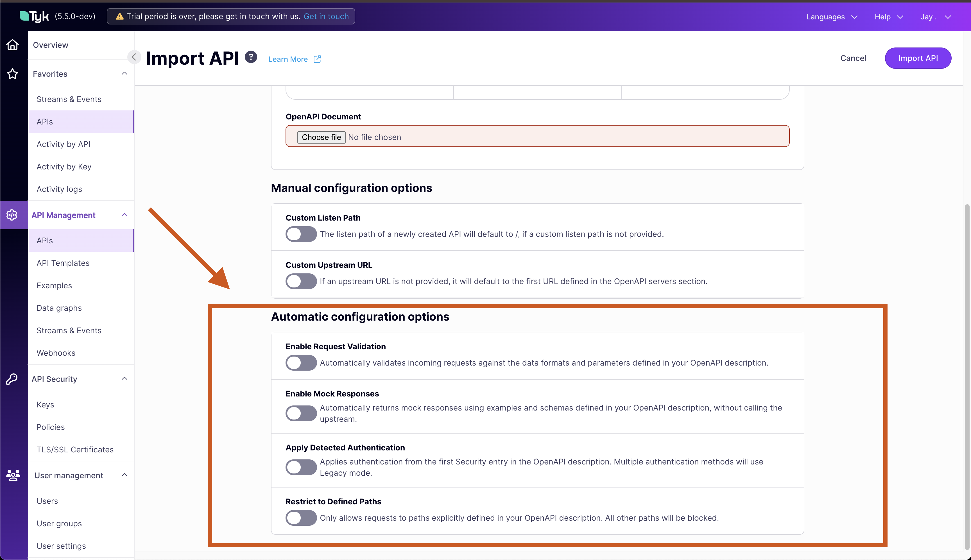Enable the Custom Listen Path toggle
Viewport: 971px width, 560px height.
pyautogui.click(x=301, y=234)
